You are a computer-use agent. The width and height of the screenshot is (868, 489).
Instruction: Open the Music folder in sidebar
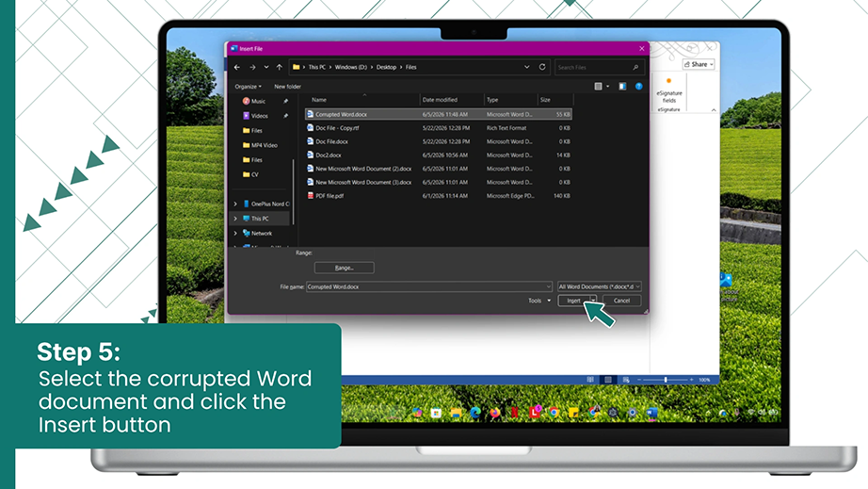coord(254,102)
